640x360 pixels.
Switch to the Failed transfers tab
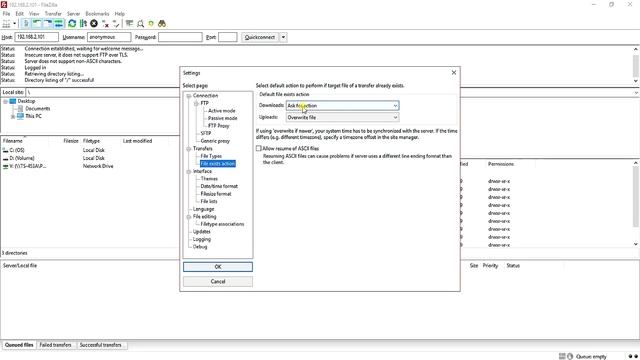56,345
